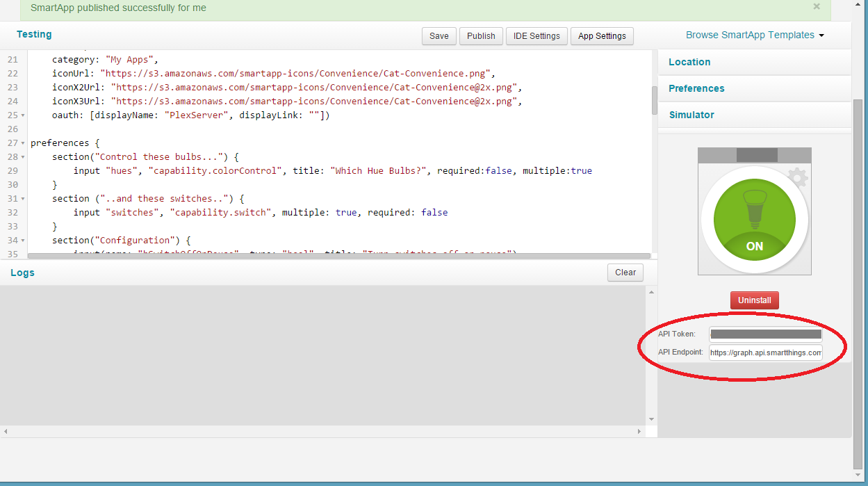This screenshot has height=486, width=868.
Task: Collapse the section fold arrow at line 28
Action: tap(23, 157)
